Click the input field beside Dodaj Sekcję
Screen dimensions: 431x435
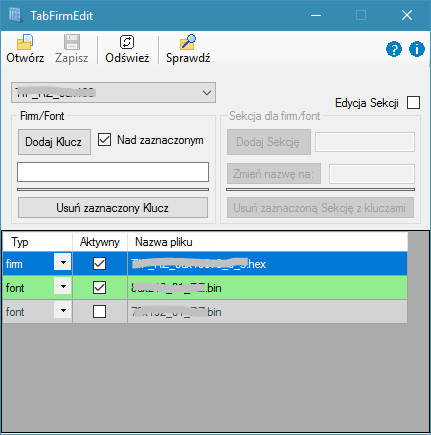365,142
